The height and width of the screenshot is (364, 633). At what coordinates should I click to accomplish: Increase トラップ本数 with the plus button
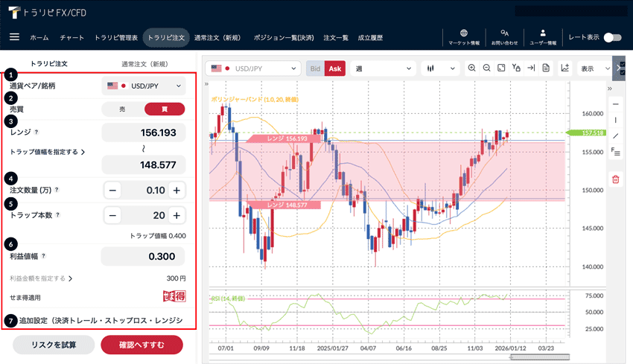[x=176, y=216]
